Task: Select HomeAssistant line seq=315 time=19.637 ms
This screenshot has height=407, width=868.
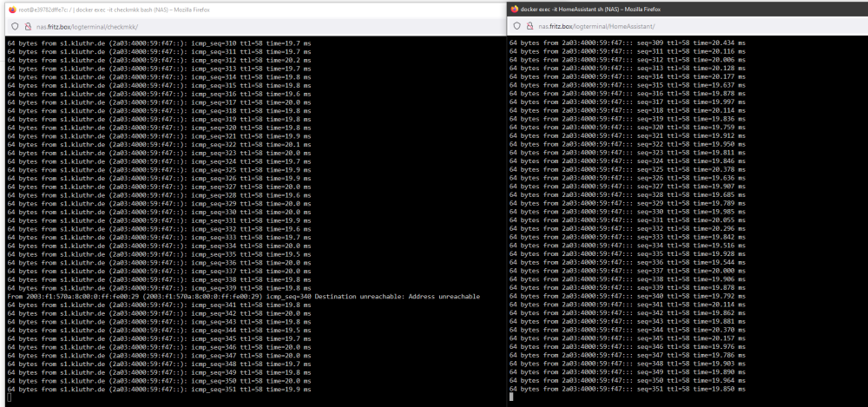Action: click(x=628, y=85)
